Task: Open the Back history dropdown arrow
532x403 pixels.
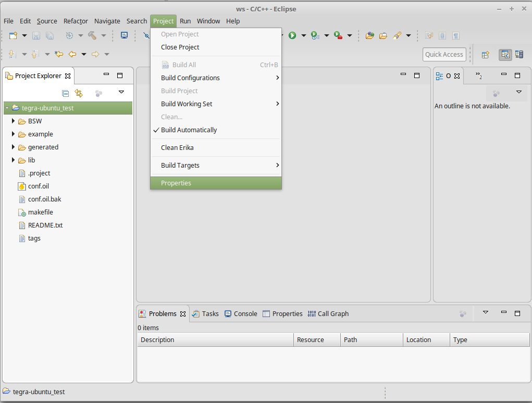Action: point(84,54)
